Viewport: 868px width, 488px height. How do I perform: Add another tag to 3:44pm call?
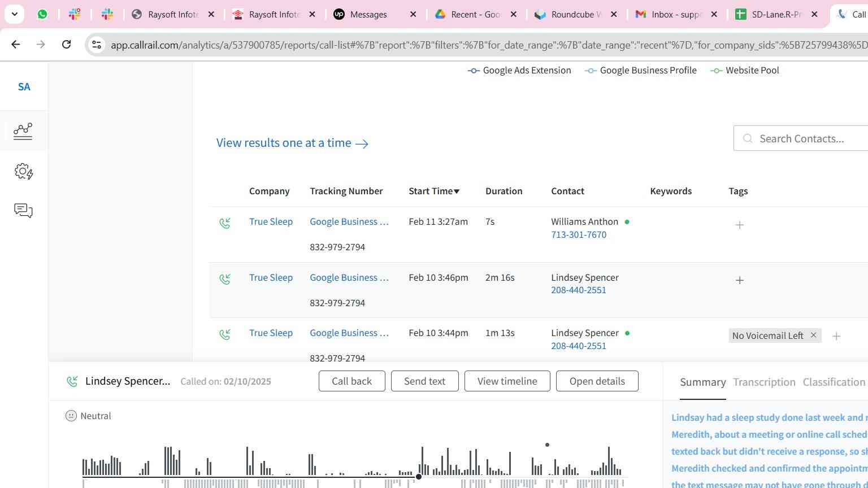tap(836, 336)
